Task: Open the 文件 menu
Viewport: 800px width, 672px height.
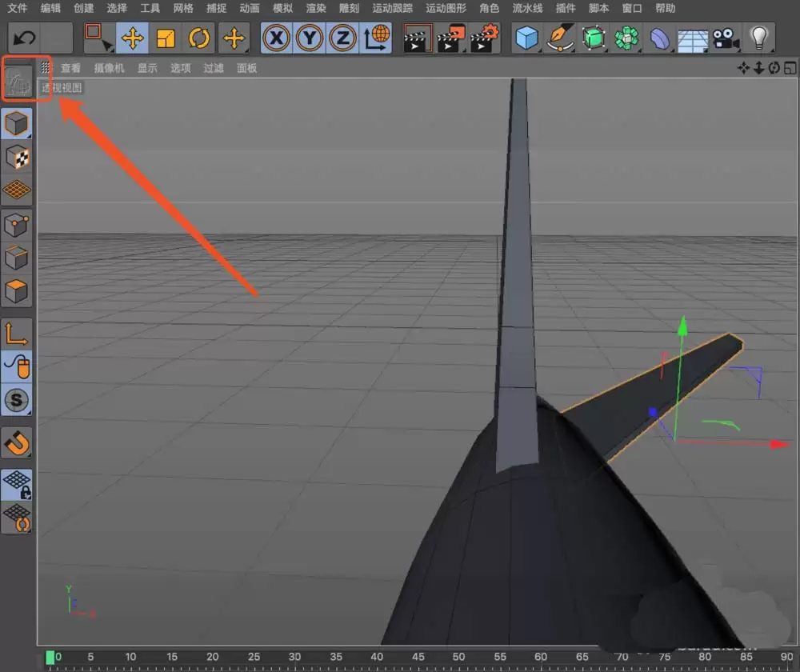Action: coord(17,9)
